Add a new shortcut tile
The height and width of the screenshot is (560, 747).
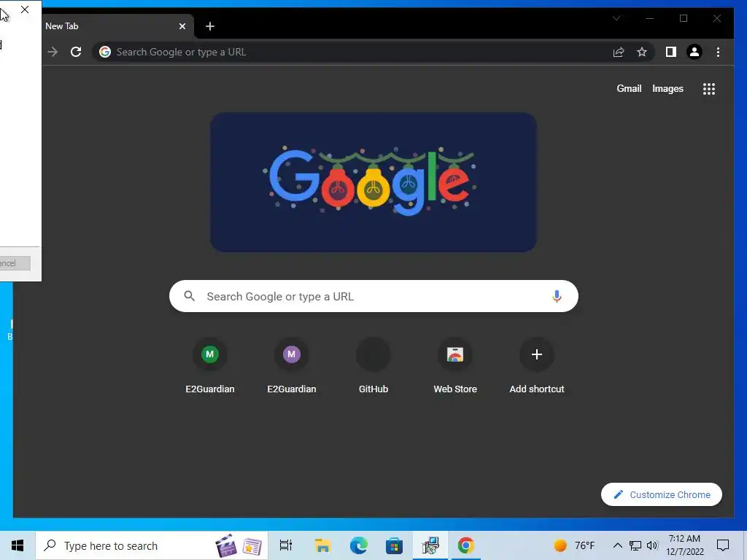coord(537,365)
